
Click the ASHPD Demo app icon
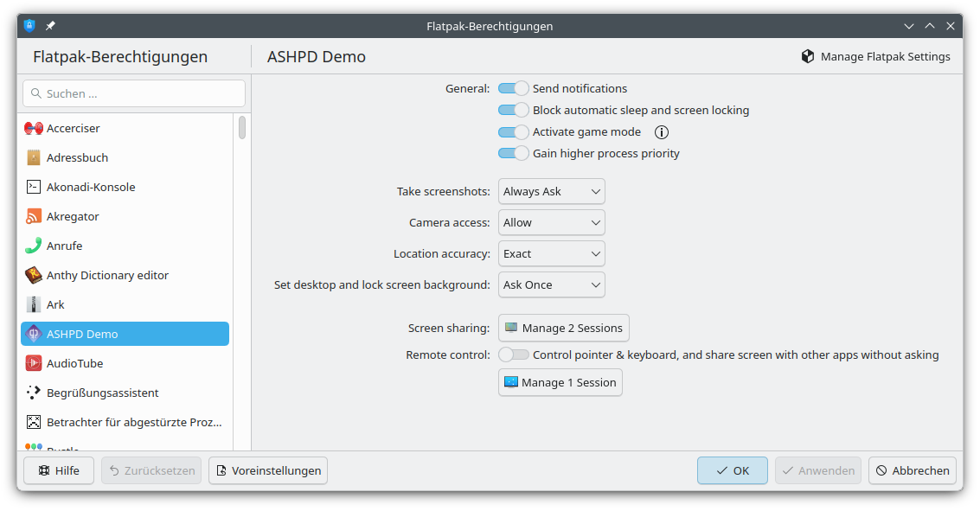34,334
